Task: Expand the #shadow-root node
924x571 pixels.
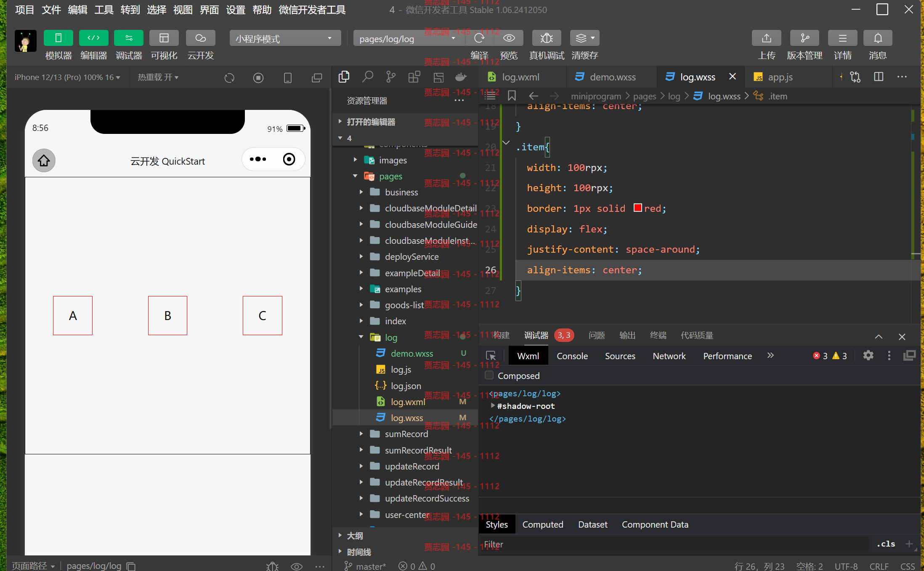Action: tap(493, 406)
